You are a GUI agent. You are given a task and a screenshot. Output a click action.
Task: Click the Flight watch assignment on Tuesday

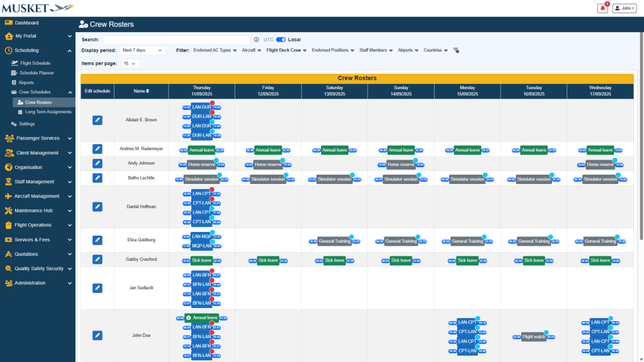point(533,337)
